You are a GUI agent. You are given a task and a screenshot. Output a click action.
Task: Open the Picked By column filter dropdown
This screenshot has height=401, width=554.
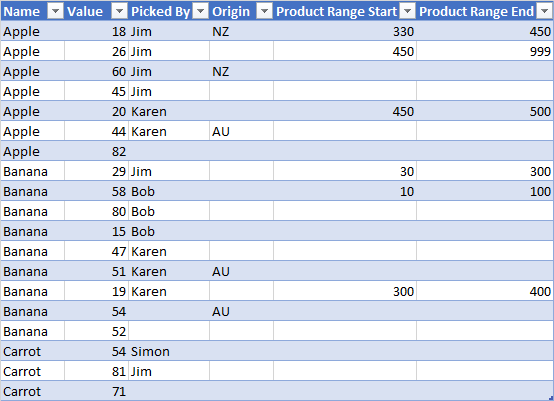[x=200, y=12]
